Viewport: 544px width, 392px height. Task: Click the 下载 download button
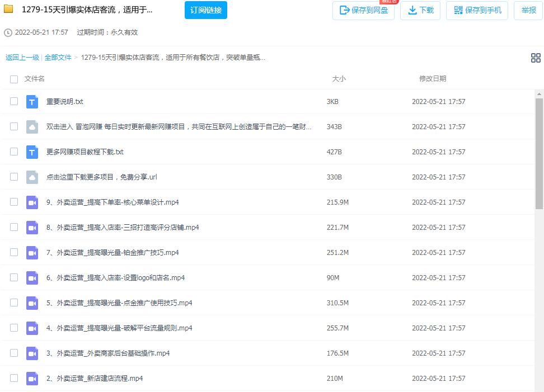click(420, 11)
